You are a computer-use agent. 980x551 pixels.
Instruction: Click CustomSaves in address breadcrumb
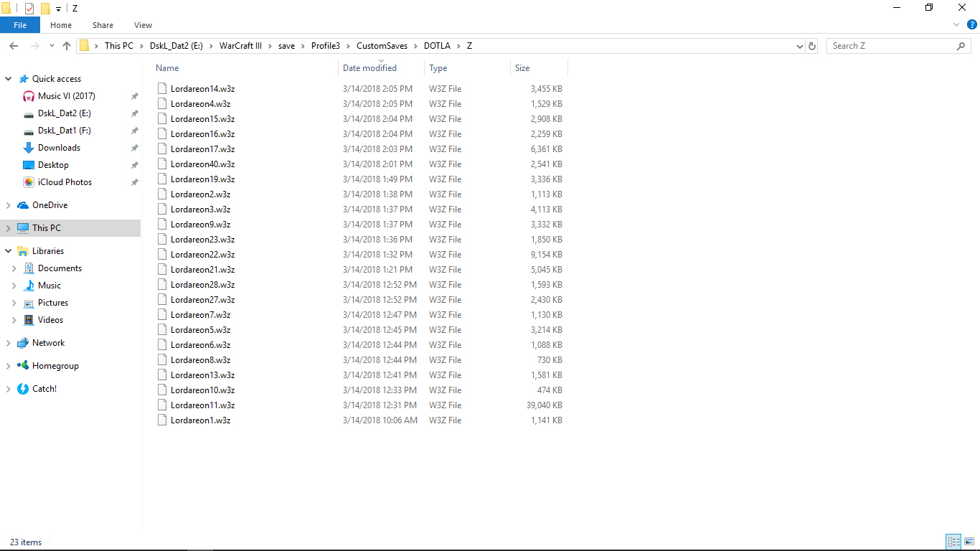point(382,46)
